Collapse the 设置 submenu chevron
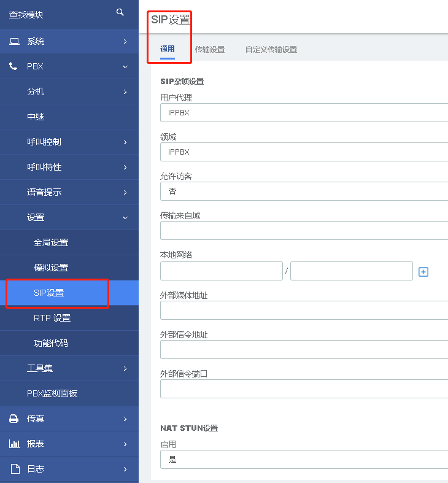Image resolution: width=448 pixels, height=483 pixels. (125, 218)
